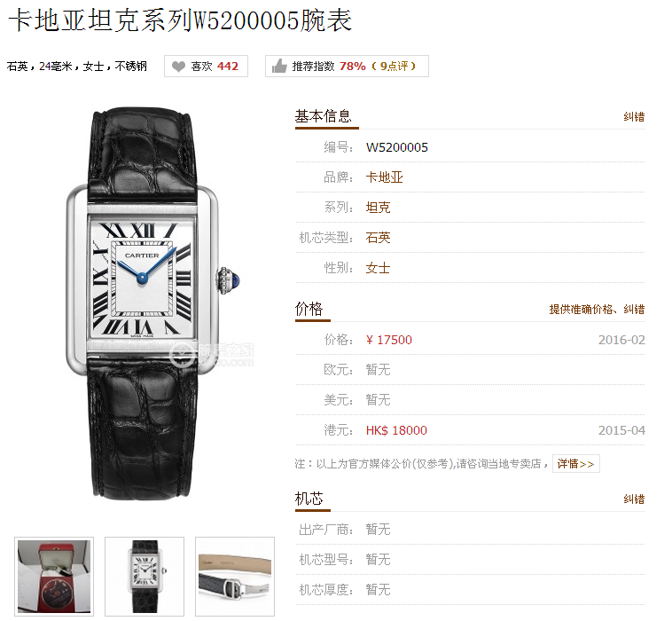Click the HK$ 18000 price value

[396, 430]
